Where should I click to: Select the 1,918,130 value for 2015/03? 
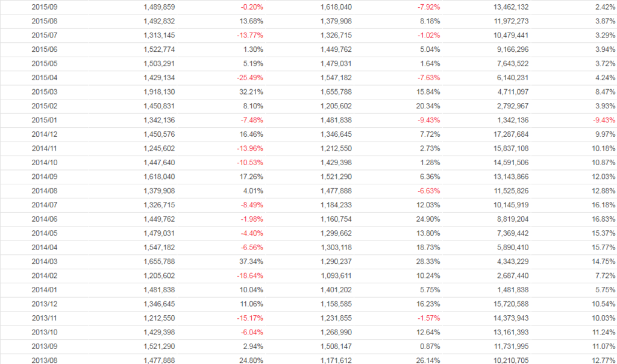click(159, 92)
